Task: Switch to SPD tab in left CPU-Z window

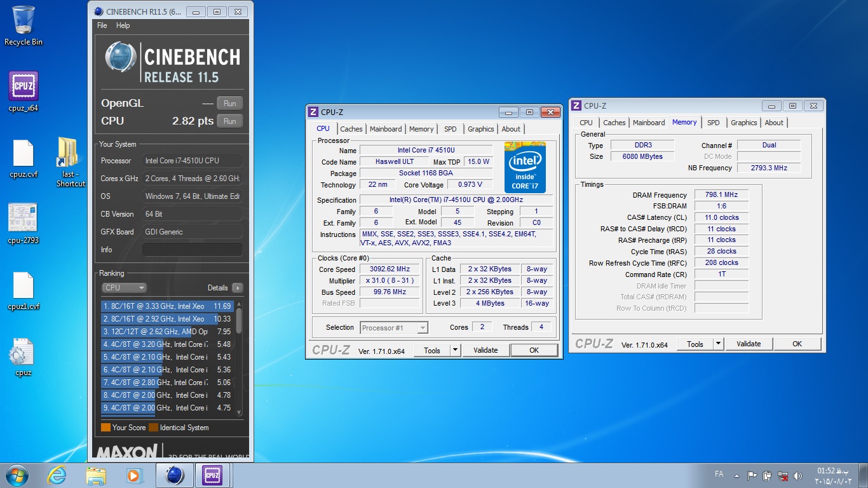Action: click(451, 129)
